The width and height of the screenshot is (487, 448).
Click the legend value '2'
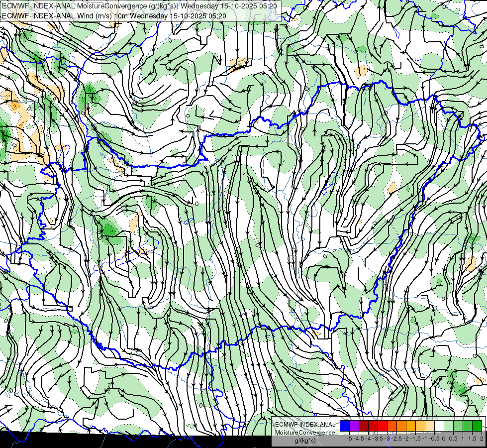pos(482,439)
